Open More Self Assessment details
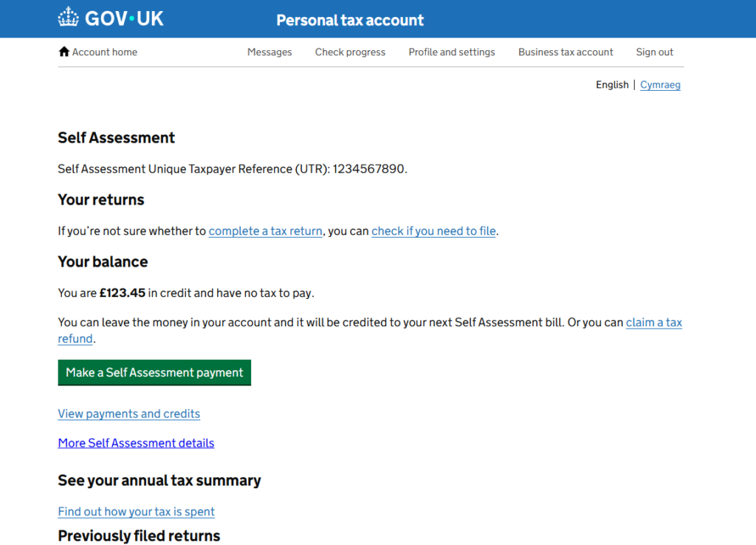The width and height of the screenshot is (756, 545). pos(136,443)
